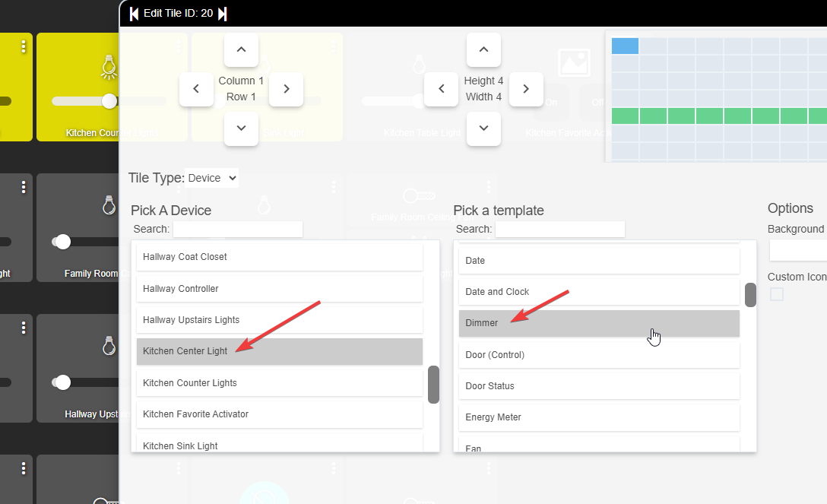Screen dimensions: 827x504
Task: Increase tile height with down chevron
Action: coord(483,128)
